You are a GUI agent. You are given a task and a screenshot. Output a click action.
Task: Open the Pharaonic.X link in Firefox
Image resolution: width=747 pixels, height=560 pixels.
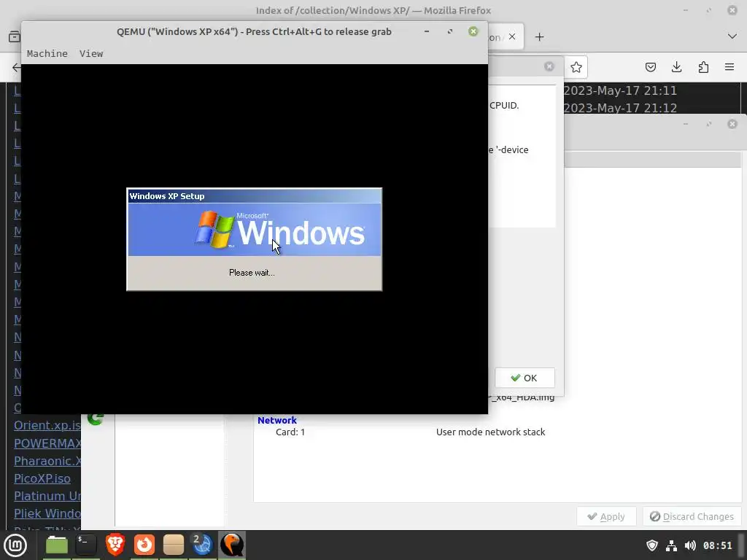tap(47, 461)
